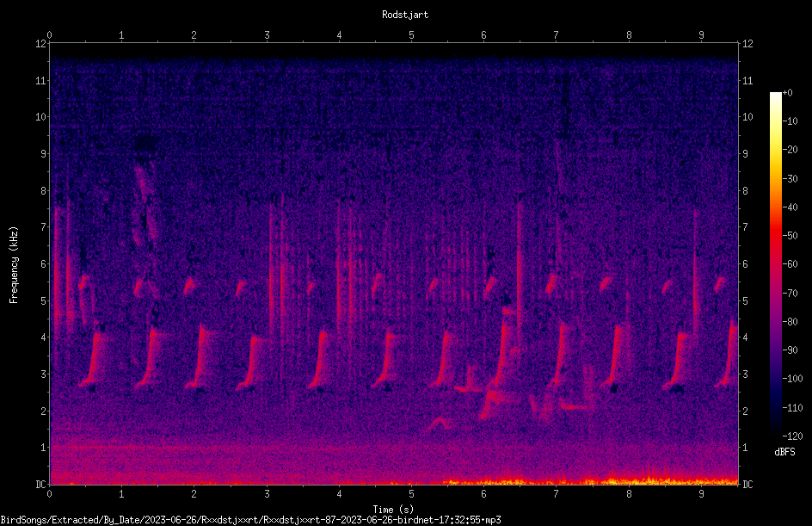The height and width of the screenshot is (526, 812).
Task: Click the 9 second tick on the bottom time axis
Action: (x=701, y=494)
